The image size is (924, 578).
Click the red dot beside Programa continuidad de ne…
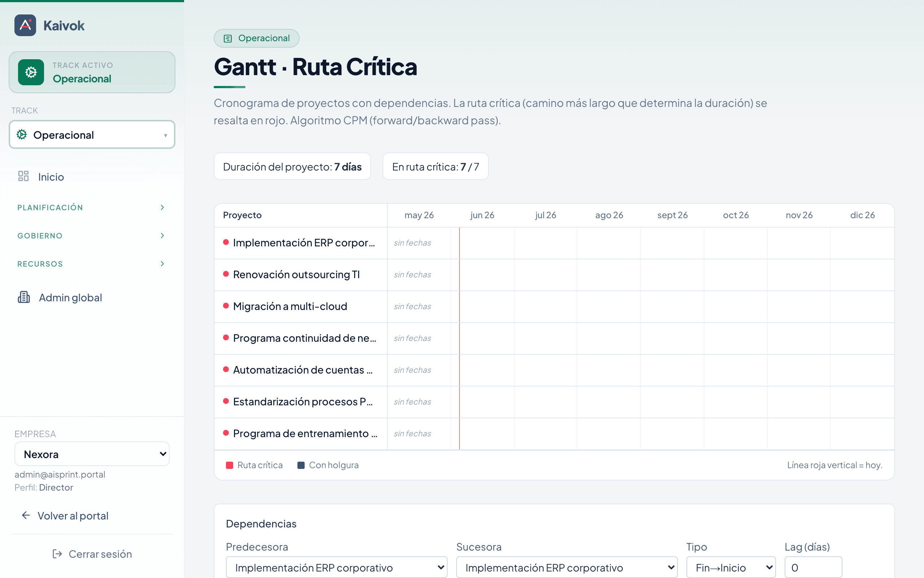pos(226,337)
